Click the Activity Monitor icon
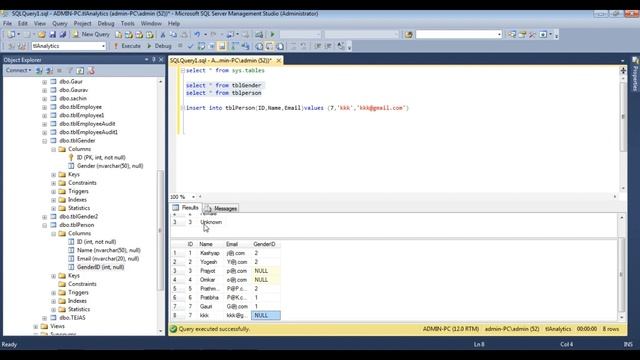This screenshot has height=360, width=640. coord(259,35)
